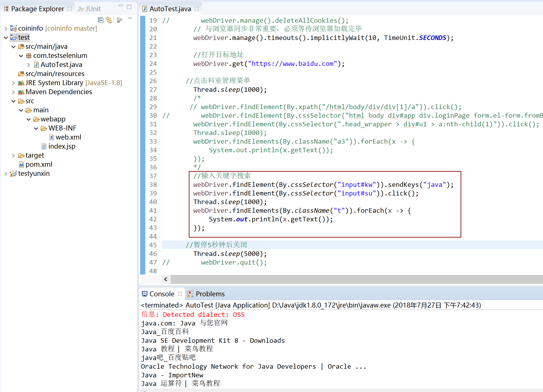Click the testyunxin project icon

13,174
